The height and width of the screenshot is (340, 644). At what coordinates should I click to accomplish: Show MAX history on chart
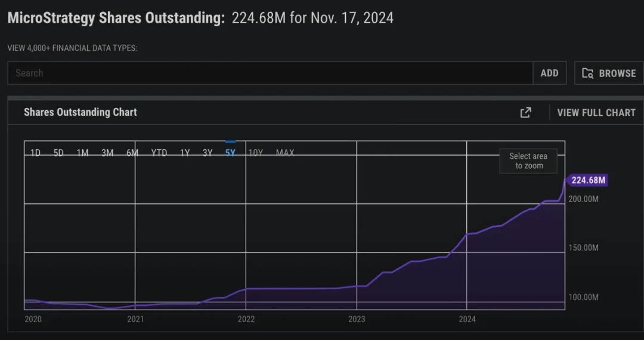pos(285,153)
